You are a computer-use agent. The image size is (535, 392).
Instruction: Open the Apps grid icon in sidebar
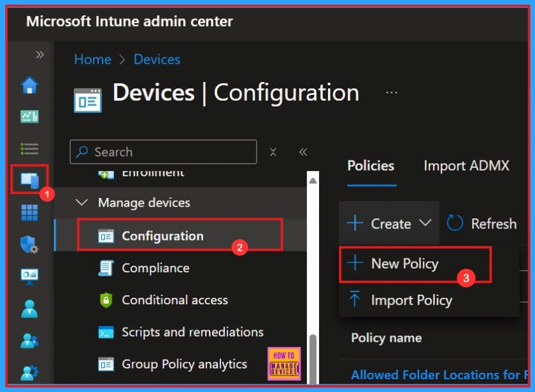pos(30,213)
